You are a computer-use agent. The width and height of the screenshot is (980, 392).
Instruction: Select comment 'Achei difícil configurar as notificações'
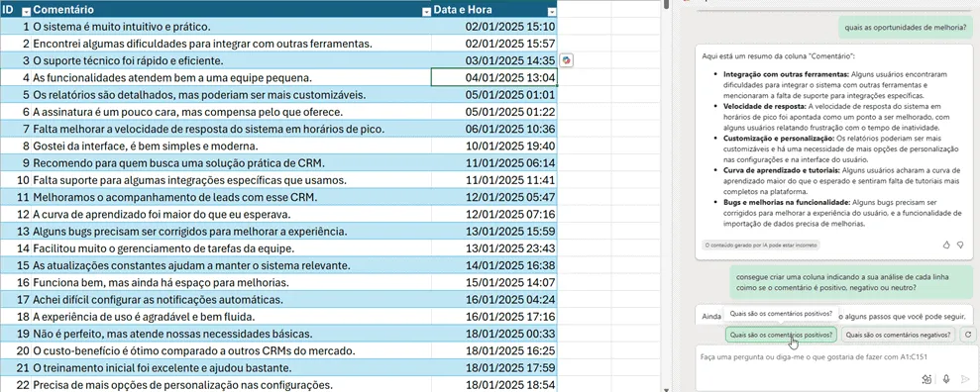coord(231,300)
